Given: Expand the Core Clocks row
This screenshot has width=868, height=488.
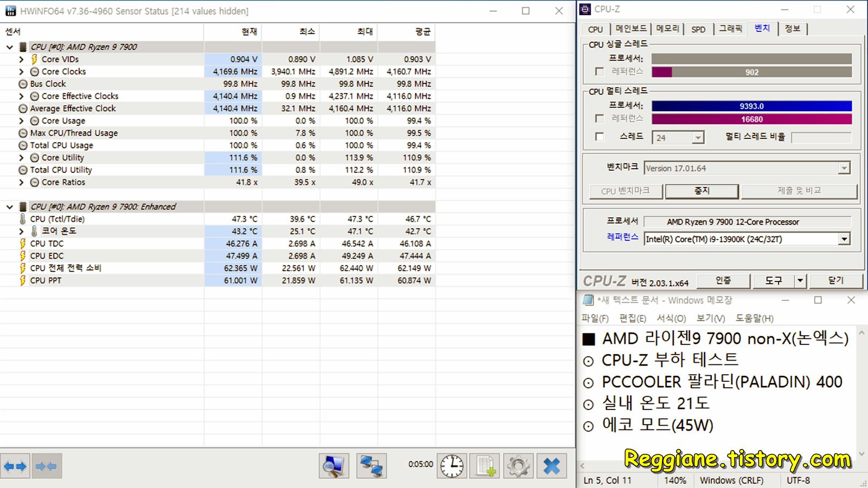Looking at the screenshot, I should [x=21, y=72].
